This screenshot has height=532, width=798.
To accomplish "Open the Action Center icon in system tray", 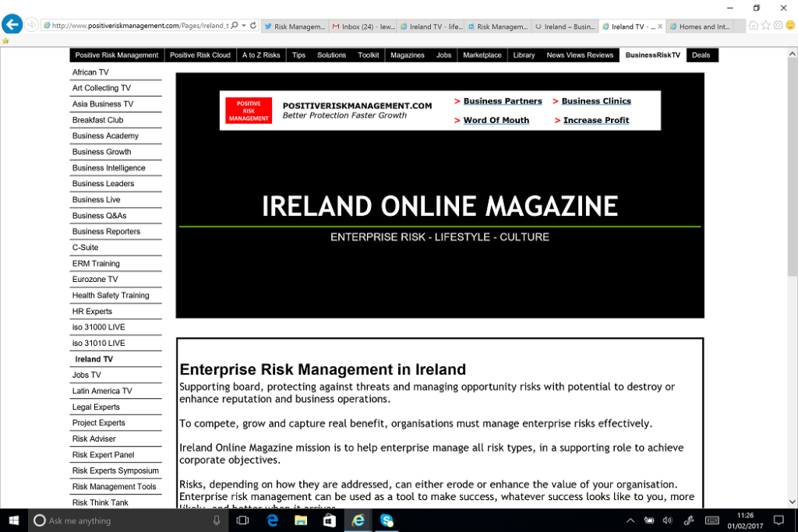I will tap(778, 520).
